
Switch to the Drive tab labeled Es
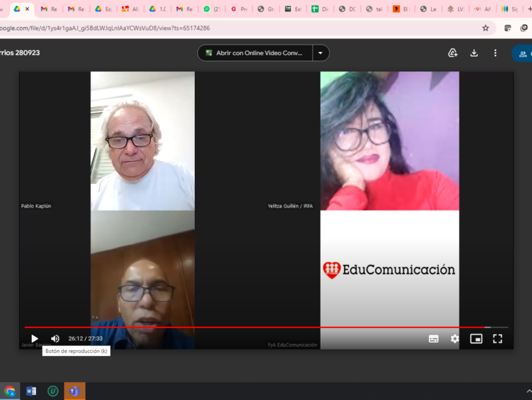click(x=104, y=9)
